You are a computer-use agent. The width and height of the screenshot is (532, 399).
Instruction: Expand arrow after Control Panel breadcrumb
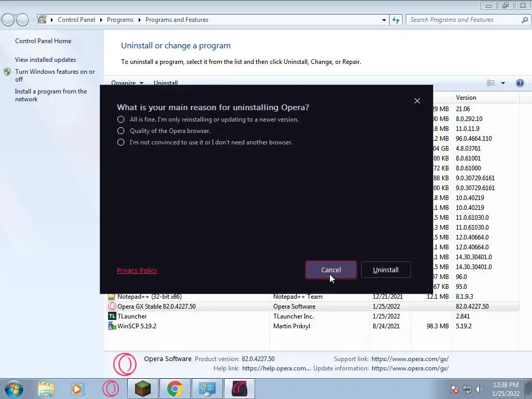[101, 20]
